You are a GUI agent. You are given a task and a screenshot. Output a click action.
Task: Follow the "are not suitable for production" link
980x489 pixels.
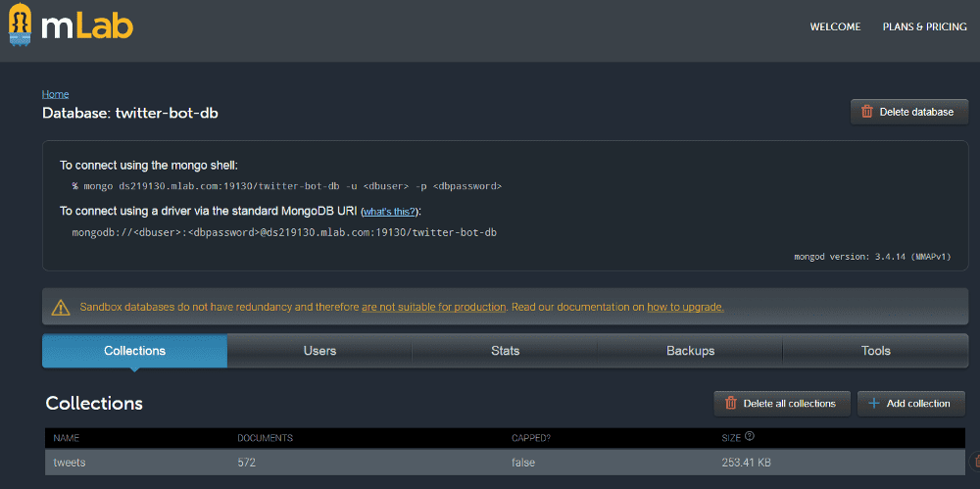433,307
